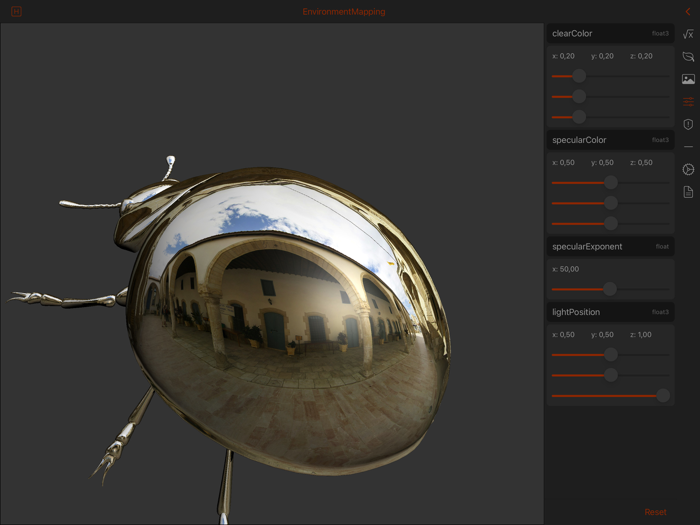
Task: Open the square-root math functions panel
Action: [x=688, y=34]
